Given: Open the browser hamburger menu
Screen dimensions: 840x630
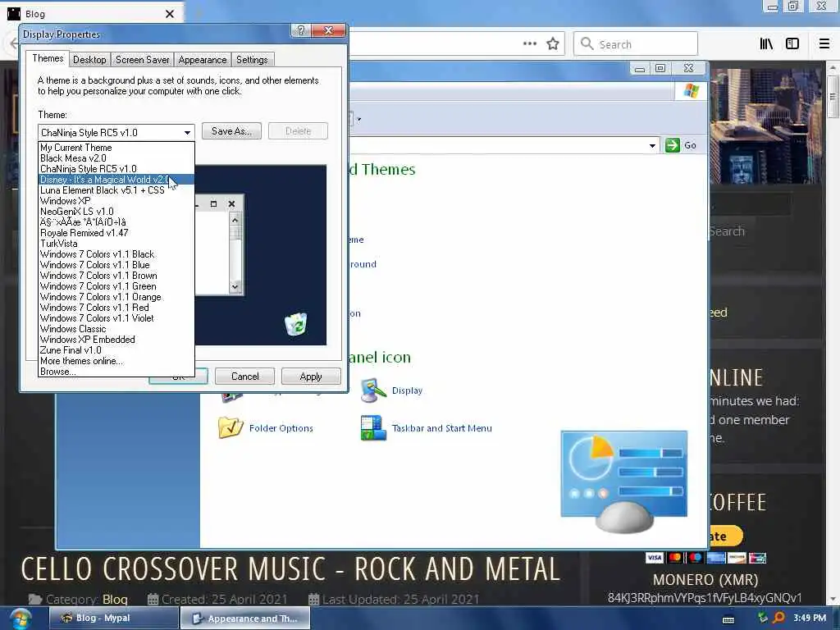Looking at the screenshot, I should point(824,44).
